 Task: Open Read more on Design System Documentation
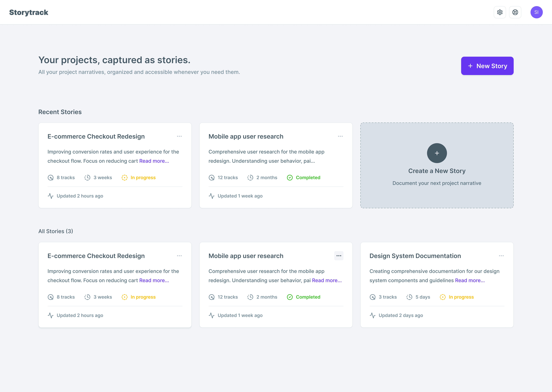click(x=469, y=280)
